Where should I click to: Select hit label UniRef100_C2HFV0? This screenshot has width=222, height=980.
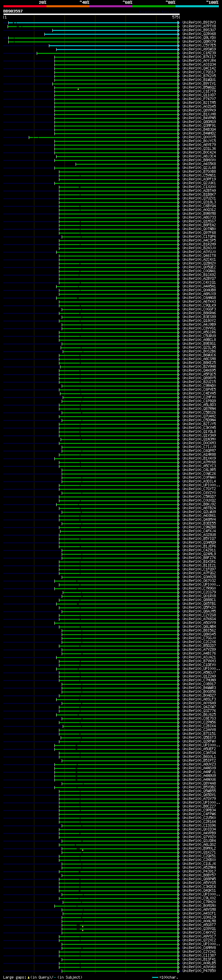tap(199, 397)
